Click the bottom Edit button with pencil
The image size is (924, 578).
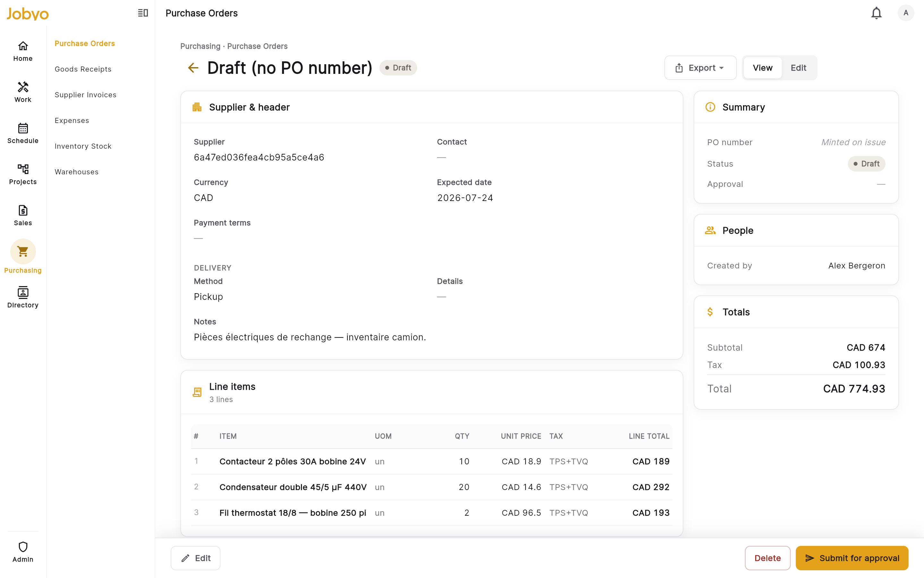pos(195,558)
